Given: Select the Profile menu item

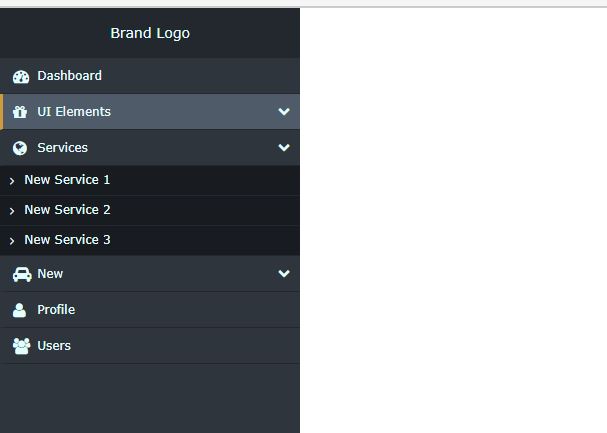Looking at the screenshot, I should pyautogui.click(x=150, y=310).
